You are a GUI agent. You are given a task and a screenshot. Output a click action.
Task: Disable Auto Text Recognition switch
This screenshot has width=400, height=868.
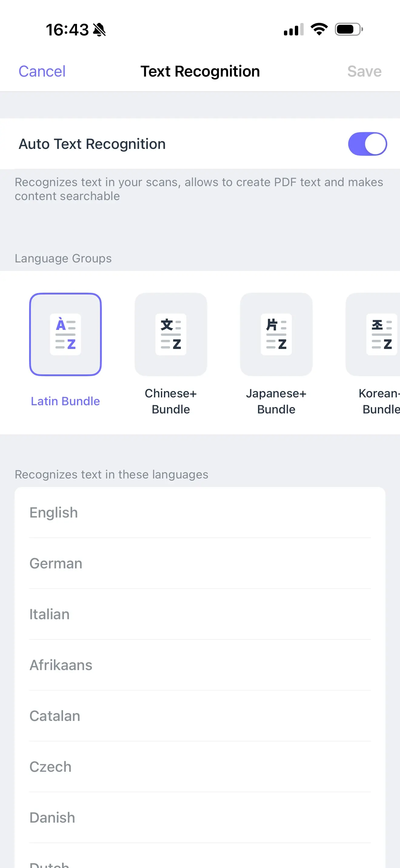click(x=367, y=144)
